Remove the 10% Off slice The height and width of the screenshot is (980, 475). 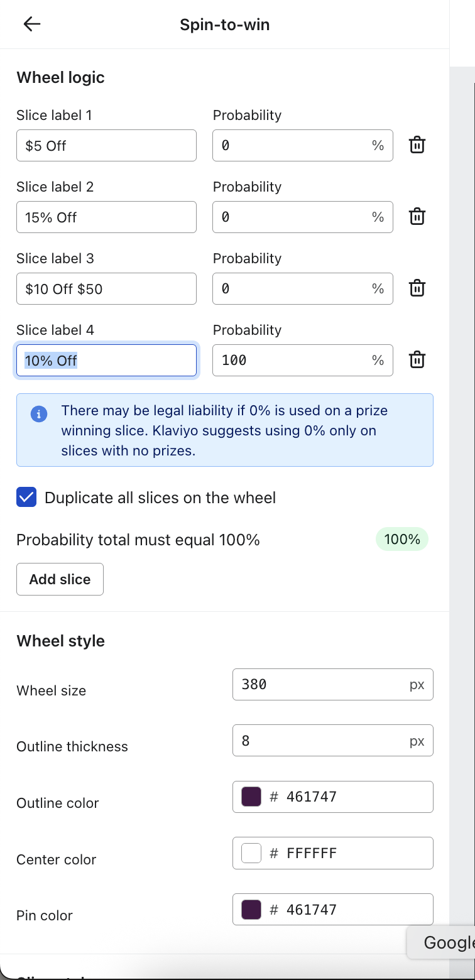(417, 360)
